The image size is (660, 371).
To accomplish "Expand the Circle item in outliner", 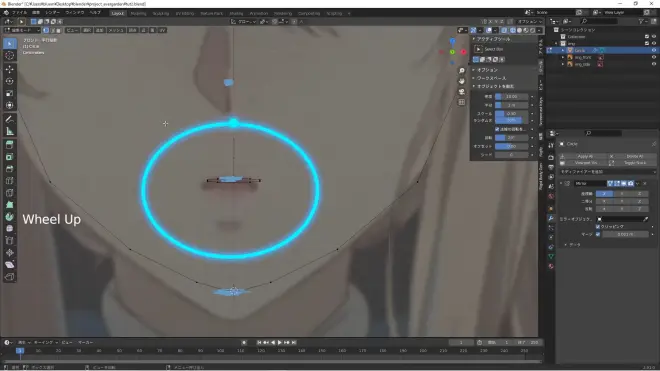I will click(563, 50).
